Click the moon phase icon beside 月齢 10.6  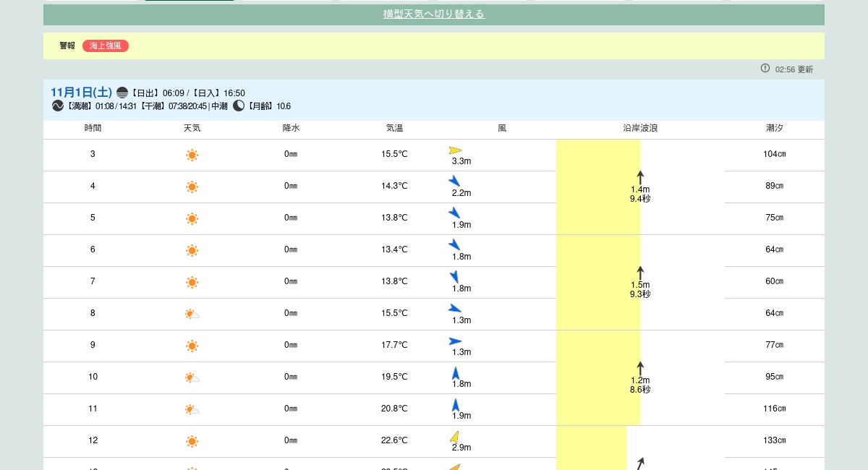pyautogui.click(x=239, y=106)
